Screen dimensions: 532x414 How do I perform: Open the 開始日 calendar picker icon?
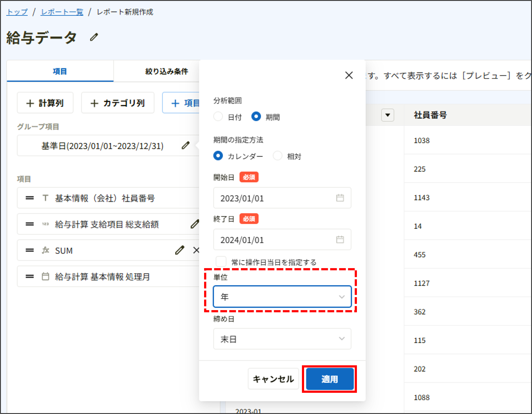pos(340,198)
